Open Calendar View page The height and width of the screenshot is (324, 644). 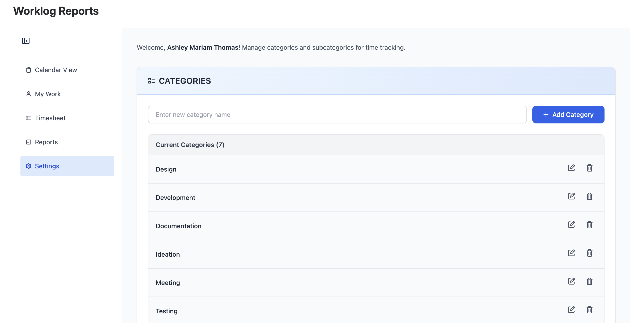coord(56,70)
